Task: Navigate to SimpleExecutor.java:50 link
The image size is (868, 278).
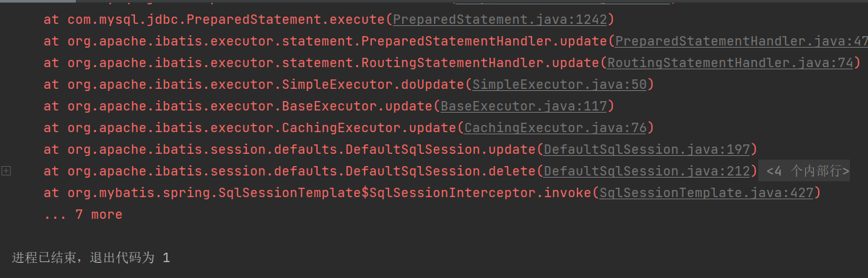Action: coord(559,84)
